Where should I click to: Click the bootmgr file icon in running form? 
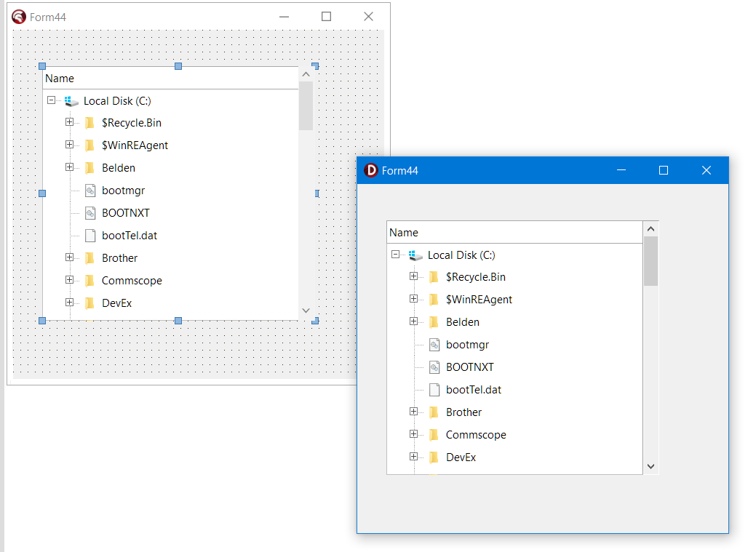(x=434, y=345)
